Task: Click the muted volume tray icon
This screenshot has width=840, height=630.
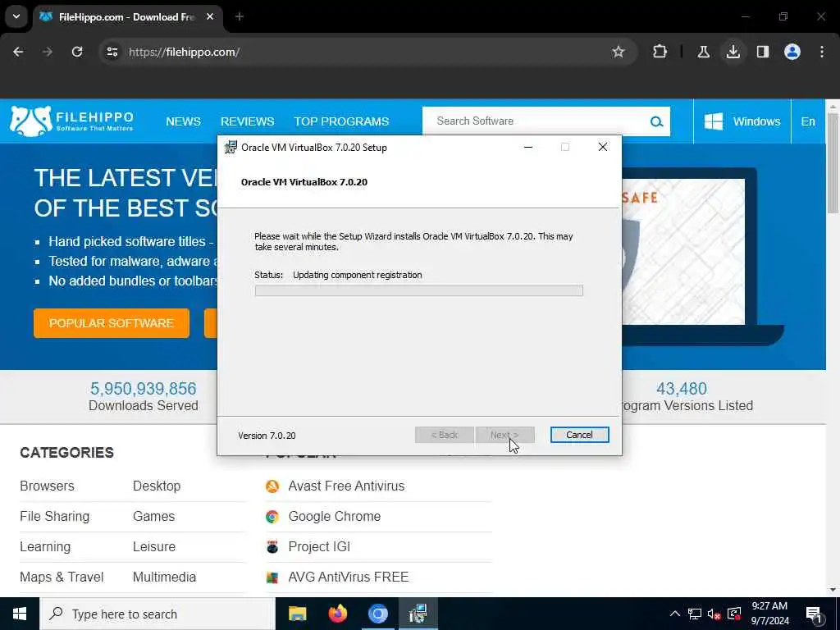Action: pos(714,614)
